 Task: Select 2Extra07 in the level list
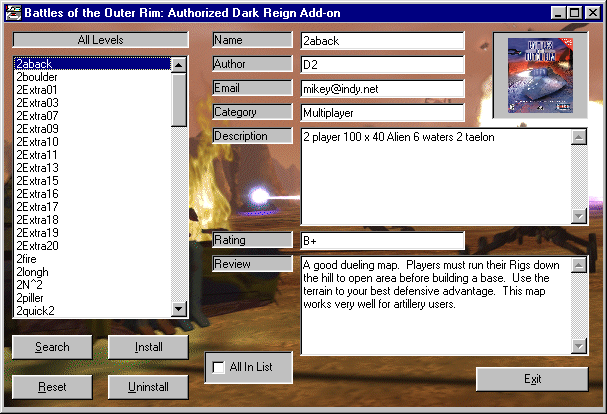(x=93, y=116)
